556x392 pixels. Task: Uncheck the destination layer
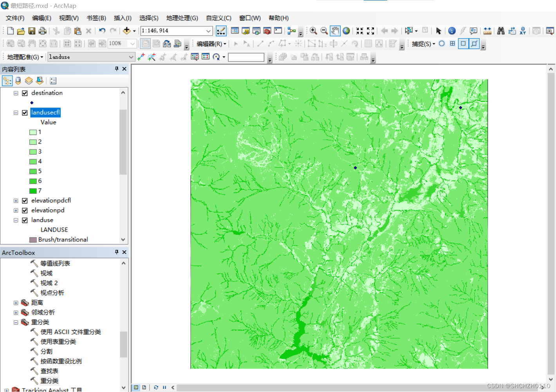25,93
